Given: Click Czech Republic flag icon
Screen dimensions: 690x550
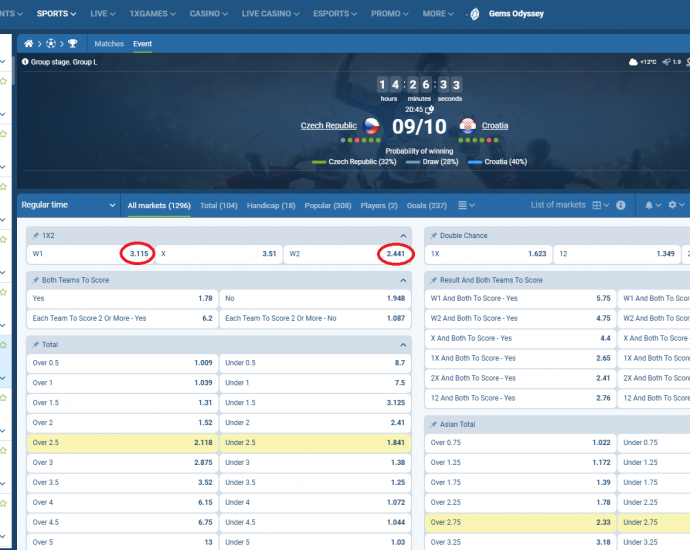Looking at the screenshot, I should coord(371,126).
